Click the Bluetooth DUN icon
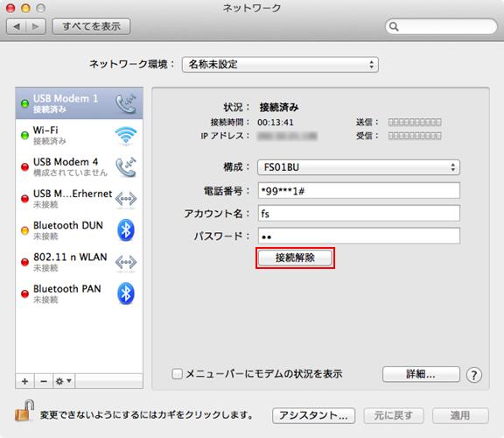504x438 pixels. tap(126, 230)
